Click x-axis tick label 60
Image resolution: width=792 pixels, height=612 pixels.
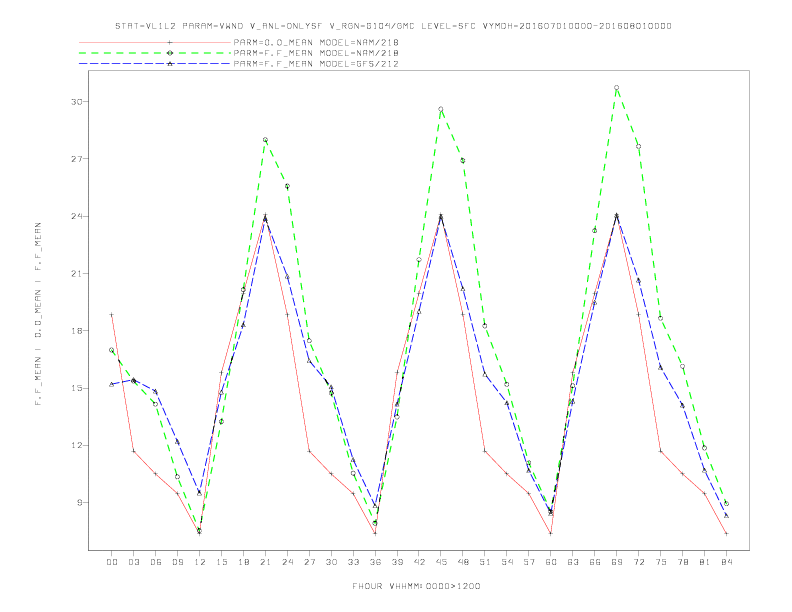tap(551, 562)
